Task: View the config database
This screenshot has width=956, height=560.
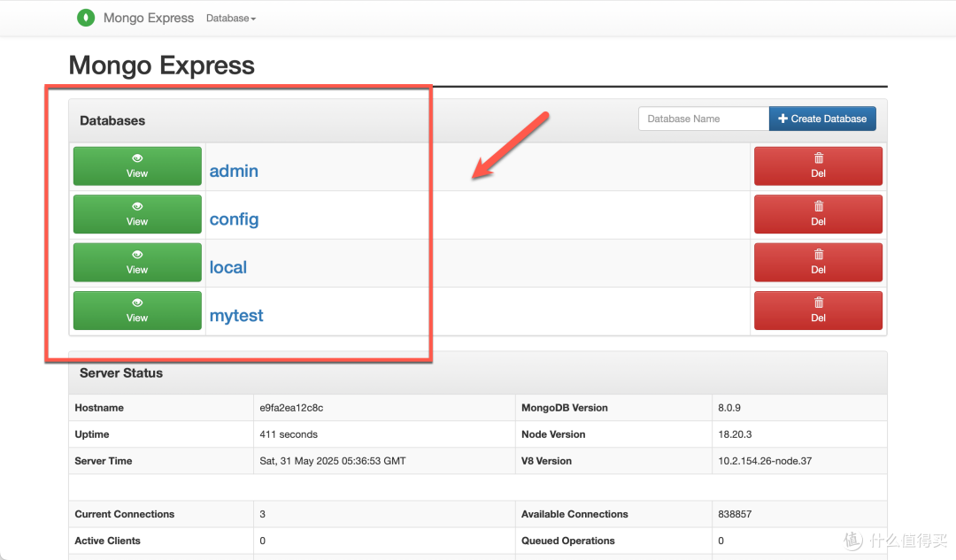Action: click(x=137, y=214)
